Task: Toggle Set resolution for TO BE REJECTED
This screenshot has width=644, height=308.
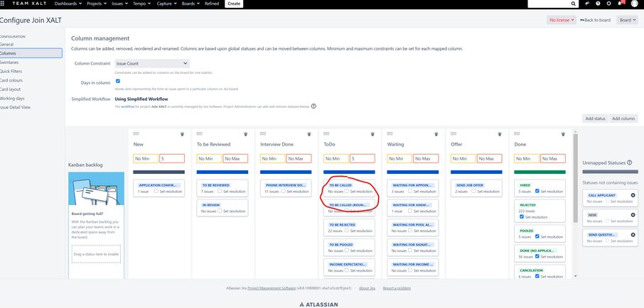Action: [x=347, y=231]
